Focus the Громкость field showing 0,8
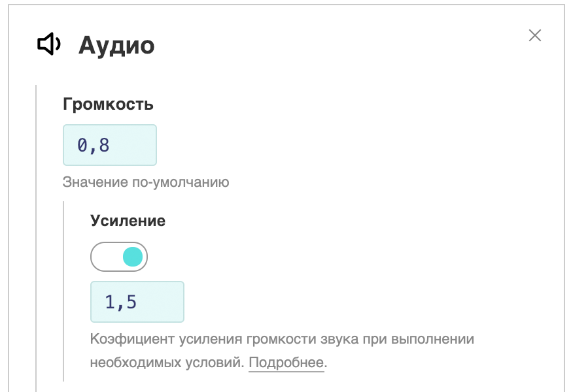The width and height of the screenshot is (571, 392). coord(110,145)
